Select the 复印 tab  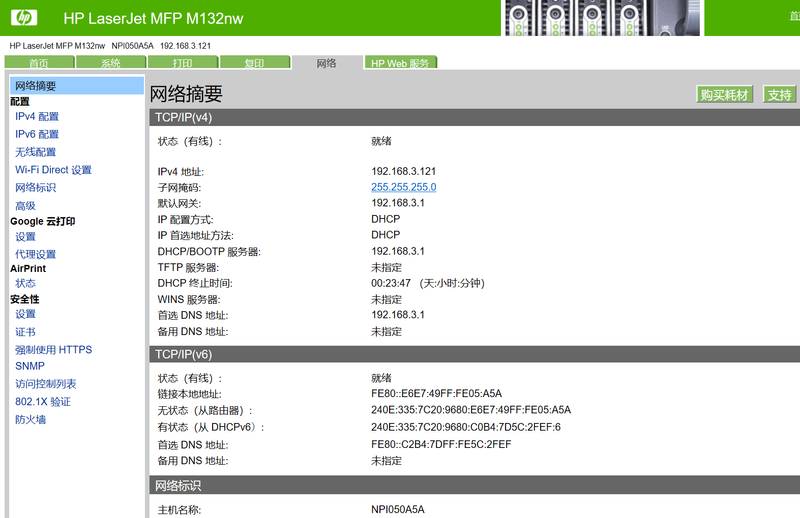tap(254, 63)
